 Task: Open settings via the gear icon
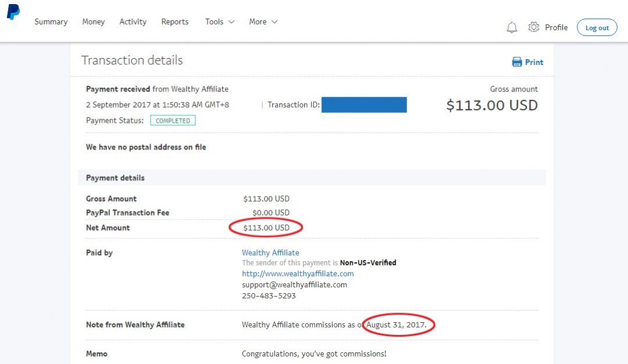[x=533, y=27]
